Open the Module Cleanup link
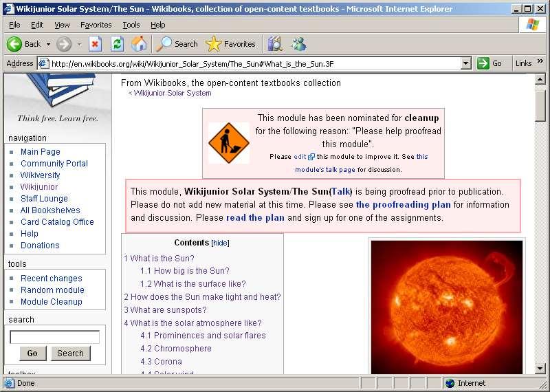 (x=51, y=302)
